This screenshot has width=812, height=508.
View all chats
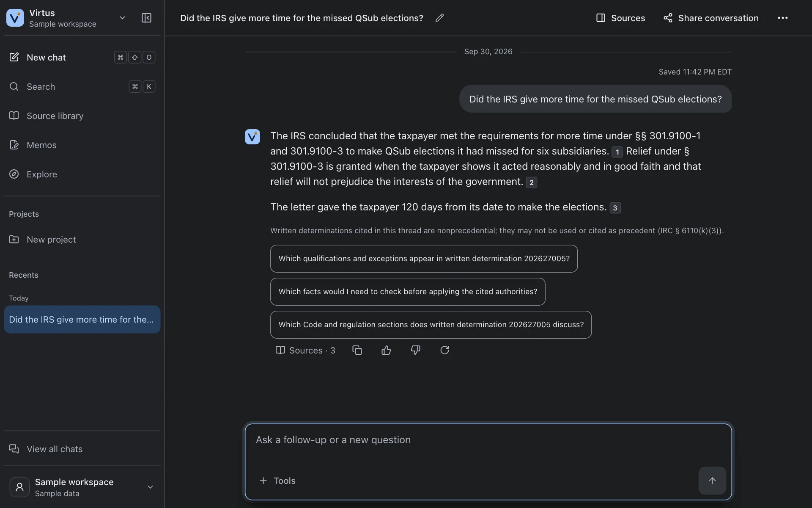click(x=82, y=449)
